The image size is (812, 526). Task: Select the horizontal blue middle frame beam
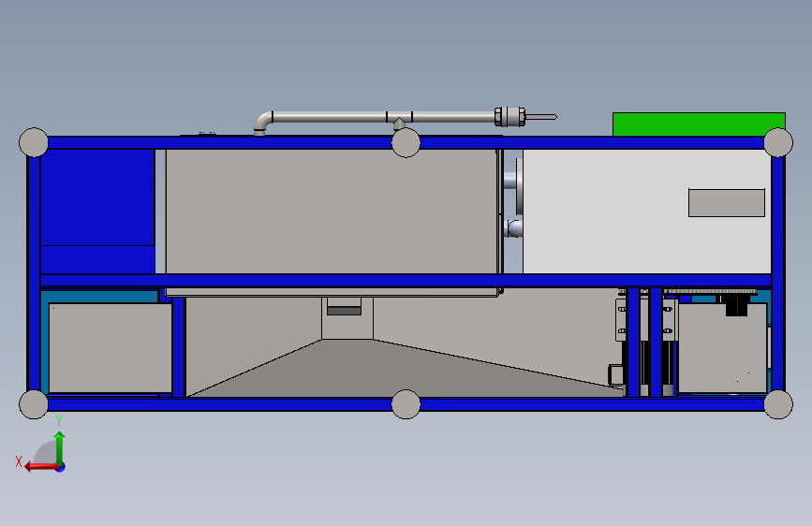(406, 281)
